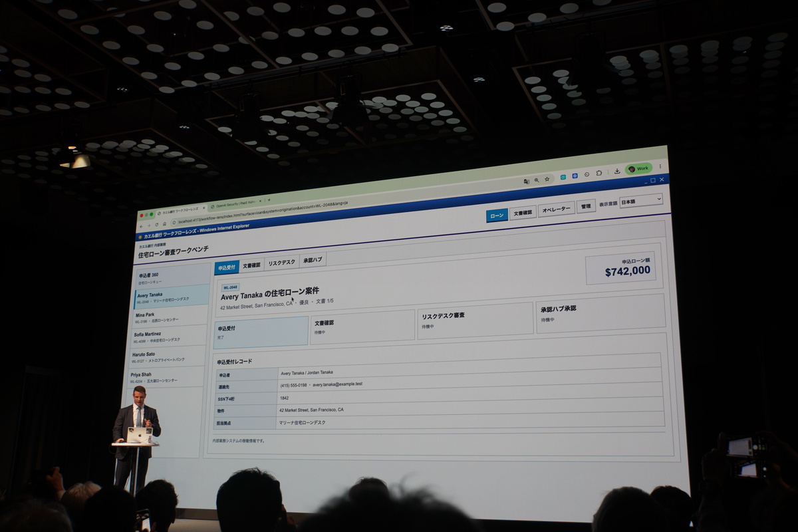Select Priya Shah in the applicant list

pyautogui.click(x=166, y=377)
